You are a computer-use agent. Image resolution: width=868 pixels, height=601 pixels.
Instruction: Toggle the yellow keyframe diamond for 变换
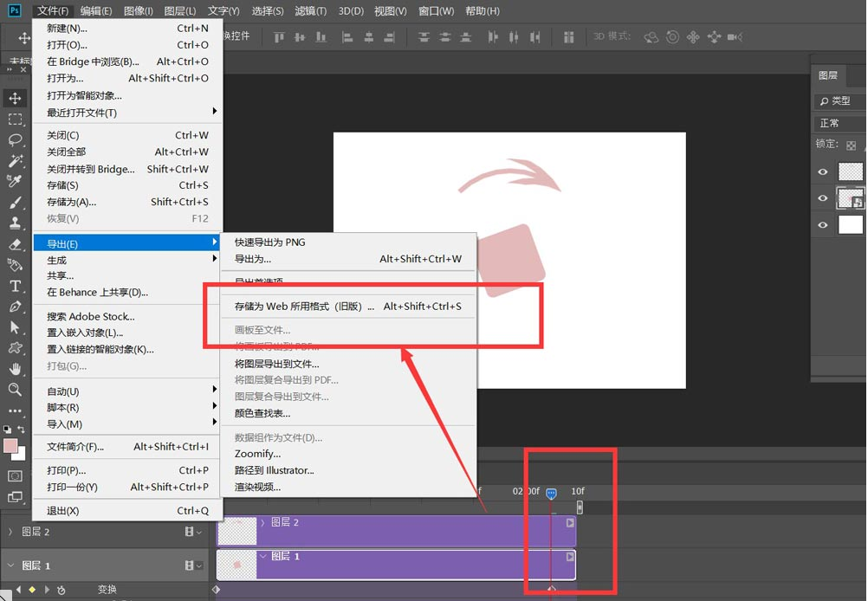[x=32, y=590]
